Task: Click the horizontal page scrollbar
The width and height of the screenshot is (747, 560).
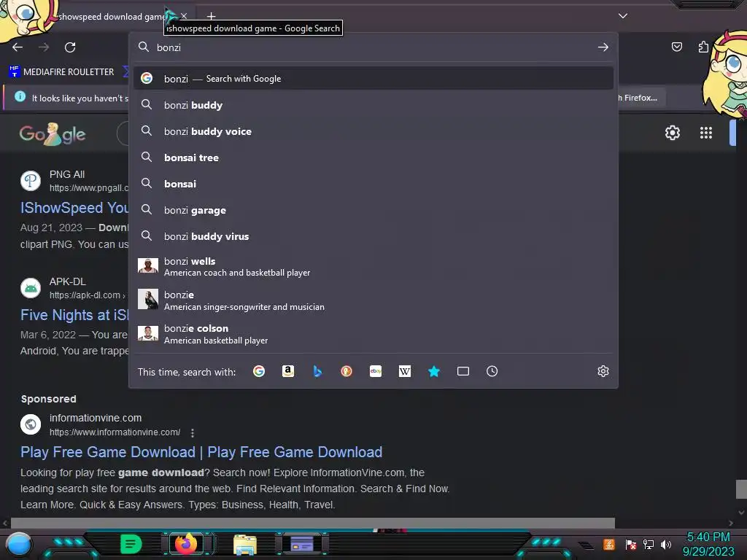Action: [x=312, y=523]
